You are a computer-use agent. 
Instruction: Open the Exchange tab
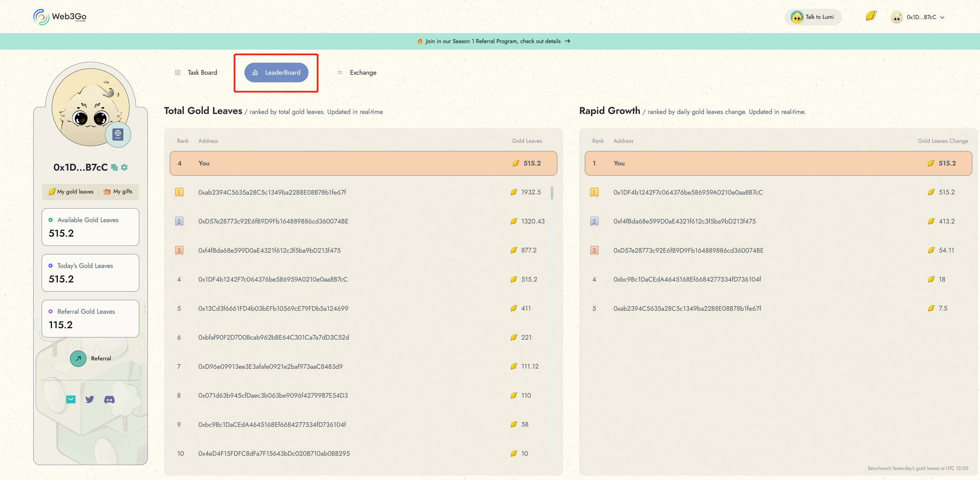coord(357,73)
